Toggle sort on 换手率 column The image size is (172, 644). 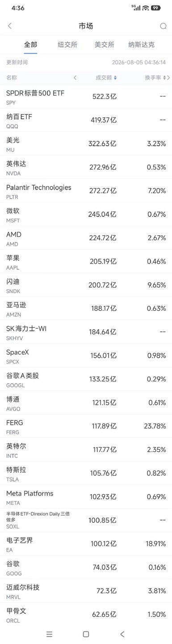coord(155,78)
